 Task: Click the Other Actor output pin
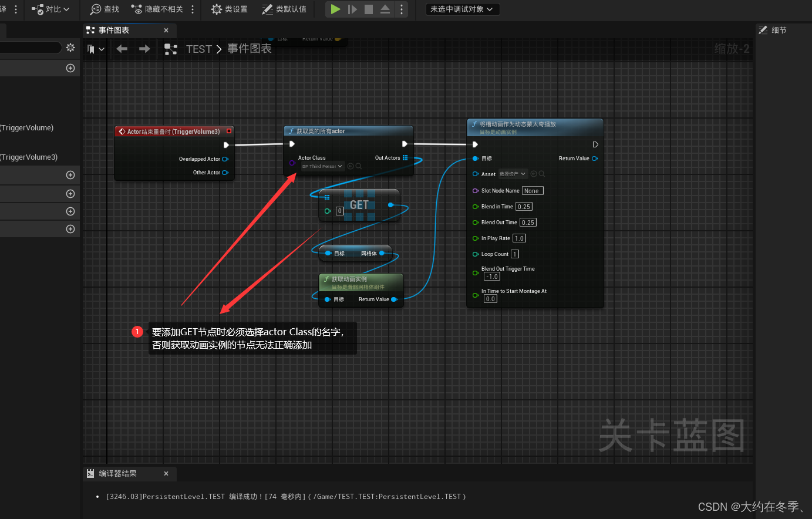coord(225,173)
